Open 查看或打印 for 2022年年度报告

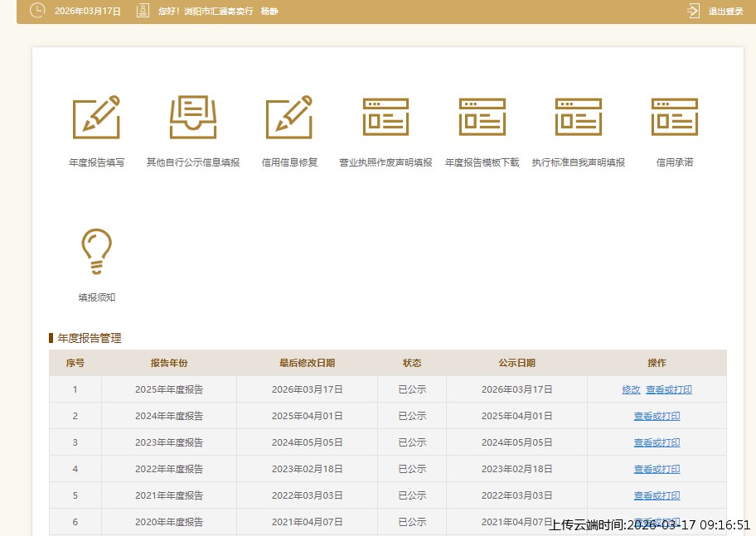(x=657, y=469)
